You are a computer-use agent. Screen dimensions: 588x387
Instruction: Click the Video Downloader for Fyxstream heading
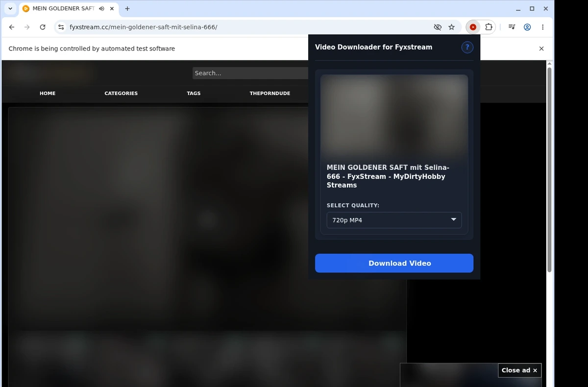[373, 47]
